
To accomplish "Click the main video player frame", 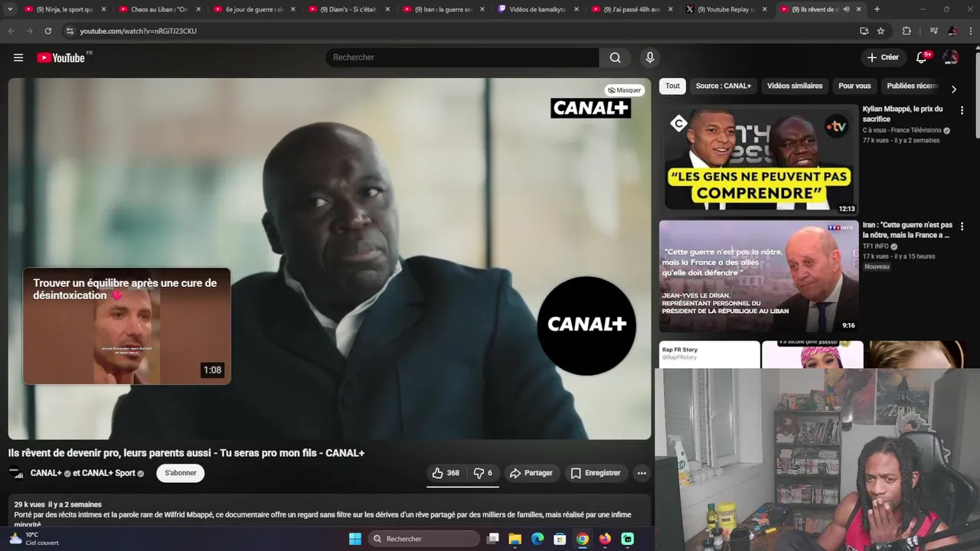I will [x=329, y=259].
